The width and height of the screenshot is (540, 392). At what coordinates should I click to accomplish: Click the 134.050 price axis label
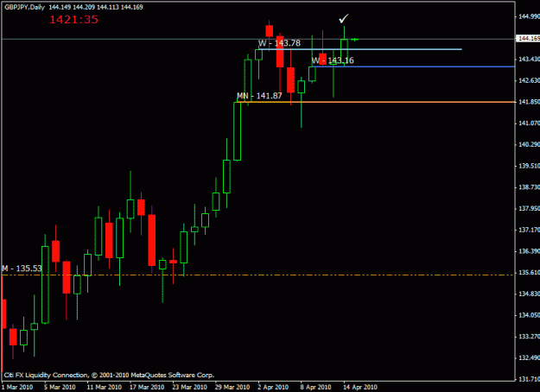coord(529,315)
